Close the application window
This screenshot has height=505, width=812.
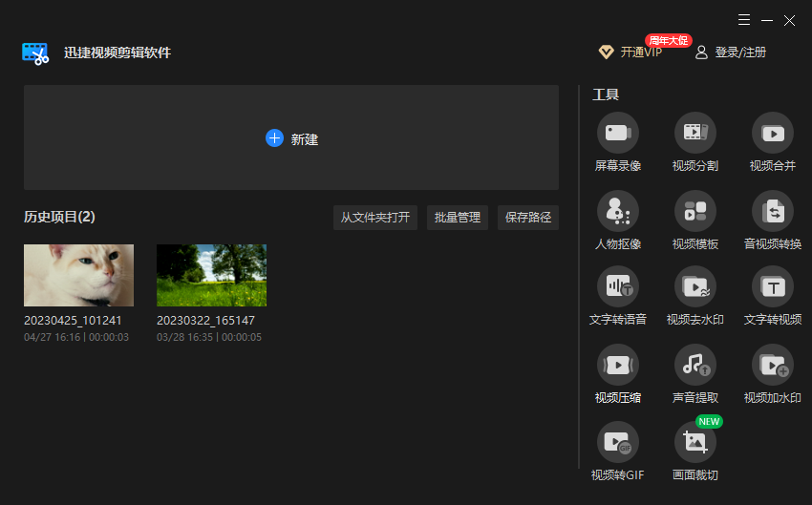pyautogui.click(x=789, y=20)
